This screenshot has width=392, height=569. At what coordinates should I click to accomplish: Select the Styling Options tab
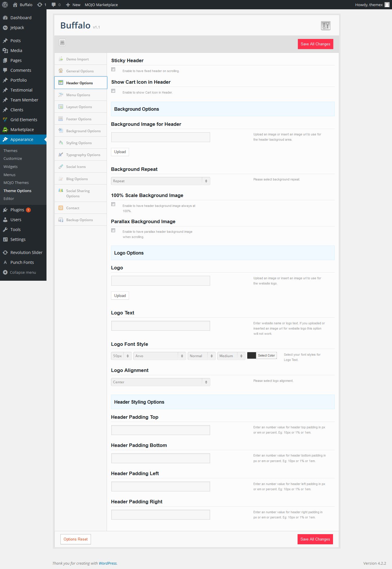tap(81, 143)
